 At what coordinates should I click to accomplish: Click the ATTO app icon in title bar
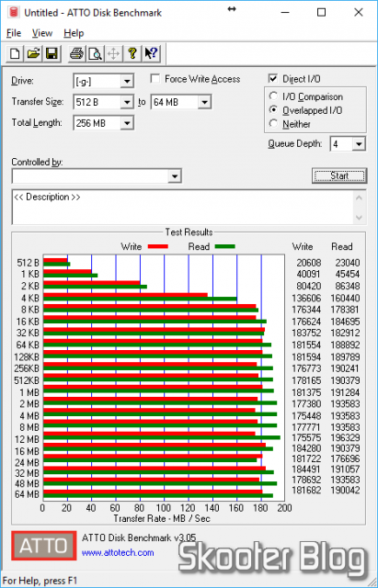[x=14, y=12]
